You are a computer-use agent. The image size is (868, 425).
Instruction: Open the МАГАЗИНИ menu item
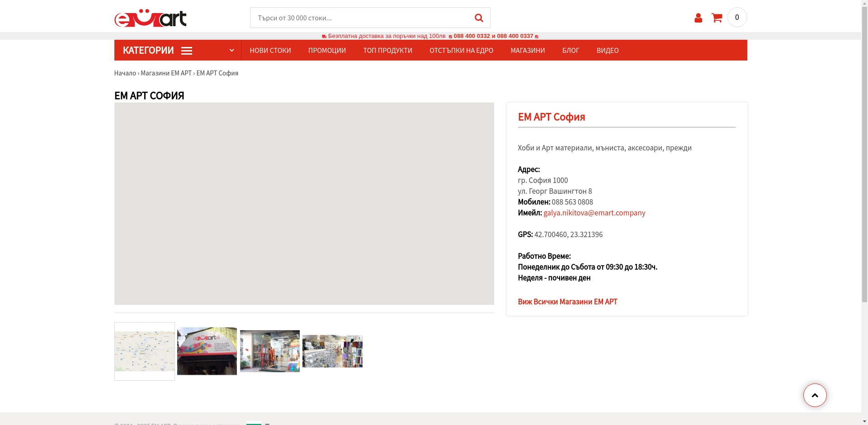pyautogui.click(x=528, y=50)
